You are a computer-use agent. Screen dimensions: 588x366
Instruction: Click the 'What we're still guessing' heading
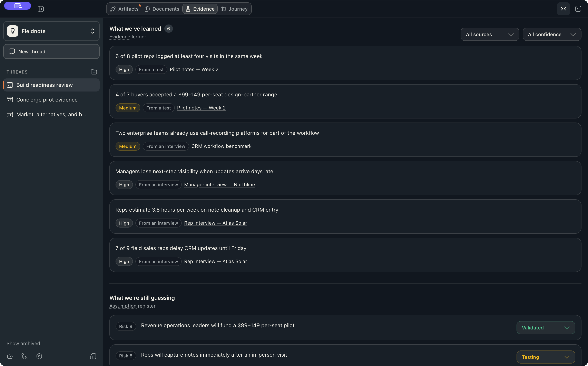coord(142,298)
